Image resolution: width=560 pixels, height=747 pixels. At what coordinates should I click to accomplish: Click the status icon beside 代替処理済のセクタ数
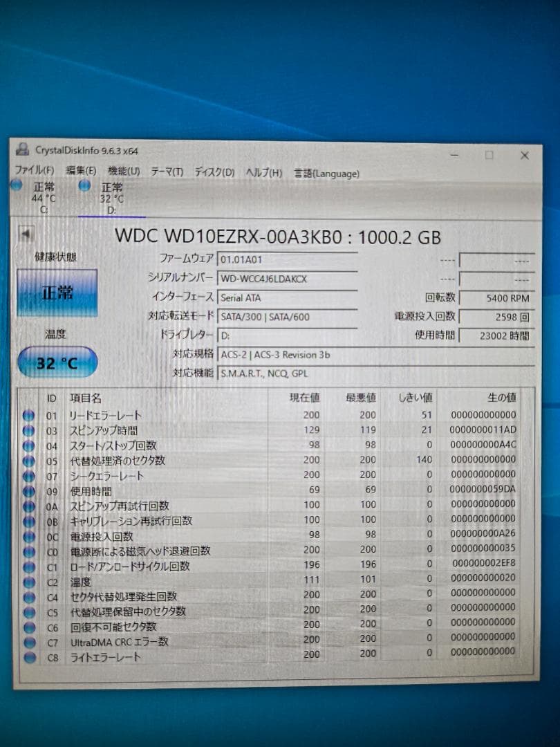pyautogui.click(x=27, y=459)
